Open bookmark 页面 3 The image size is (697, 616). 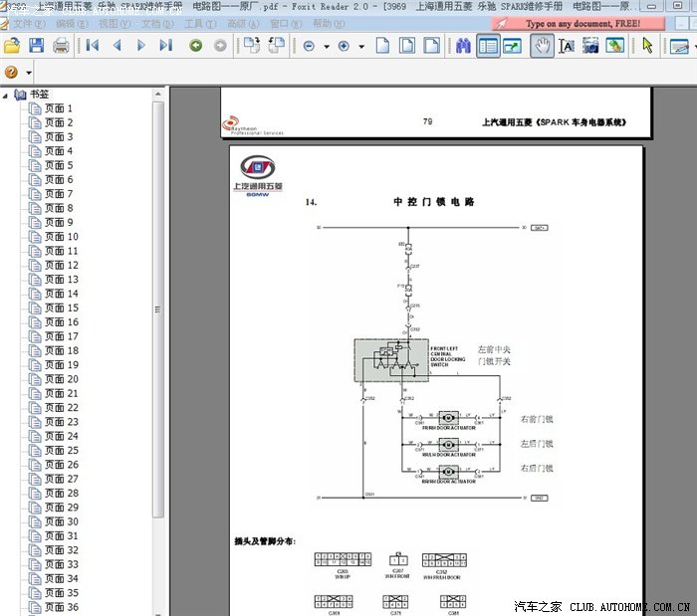tap(58, 136)
